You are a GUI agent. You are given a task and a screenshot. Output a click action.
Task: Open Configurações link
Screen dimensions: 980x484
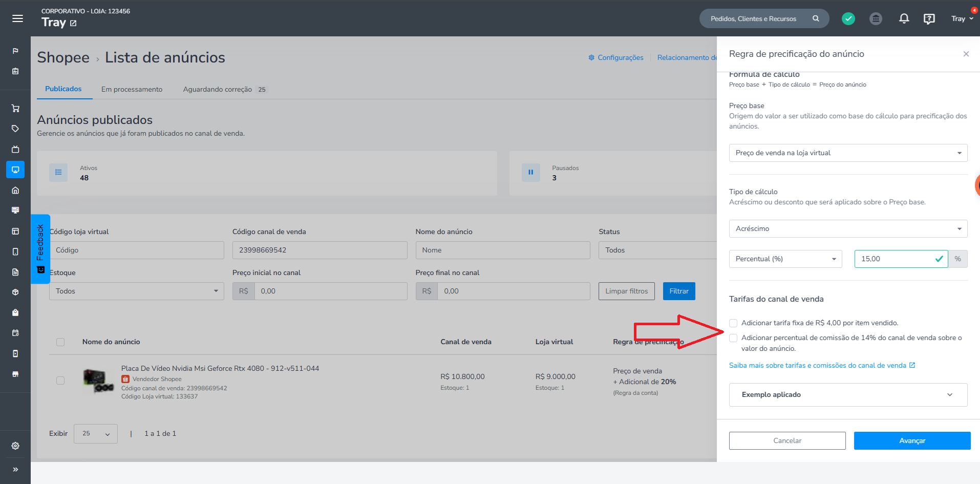(616, 57)
